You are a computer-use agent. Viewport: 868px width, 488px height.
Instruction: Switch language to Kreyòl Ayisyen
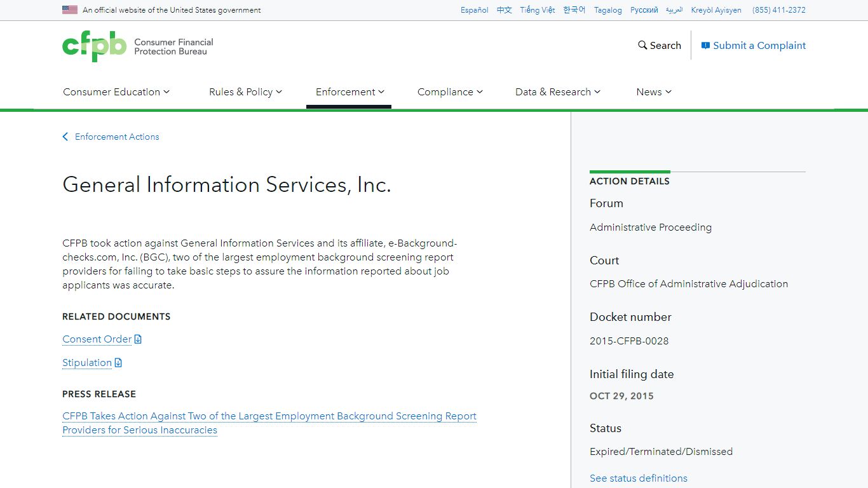coord(716,10)
